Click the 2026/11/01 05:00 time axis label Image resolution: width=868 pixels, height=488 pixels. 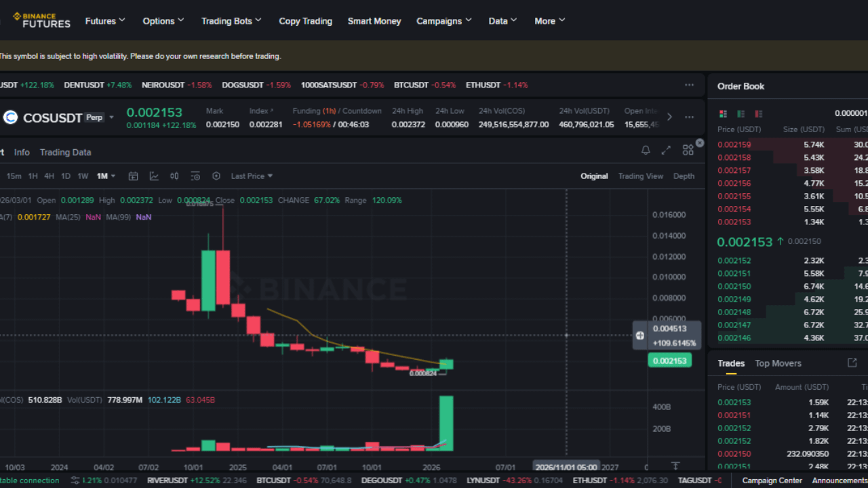pos(566,467)
